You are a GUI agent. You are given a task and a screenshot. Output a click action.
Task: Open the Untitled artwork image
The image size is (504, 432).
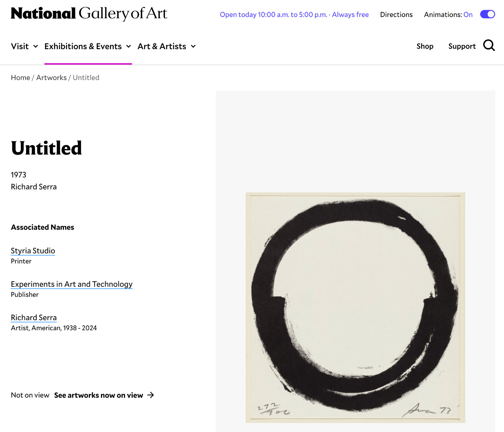pyautogui.click(x=355, y=308)
